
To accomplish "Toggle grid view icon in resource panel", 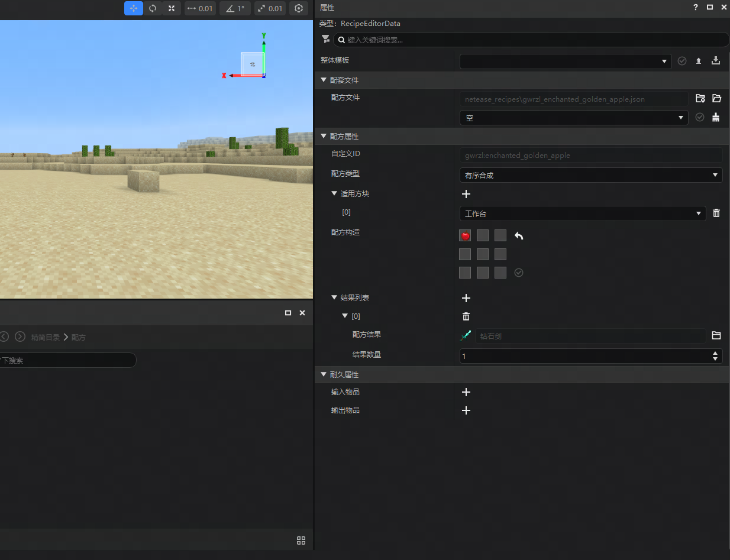I will click(x=301, y=540).
